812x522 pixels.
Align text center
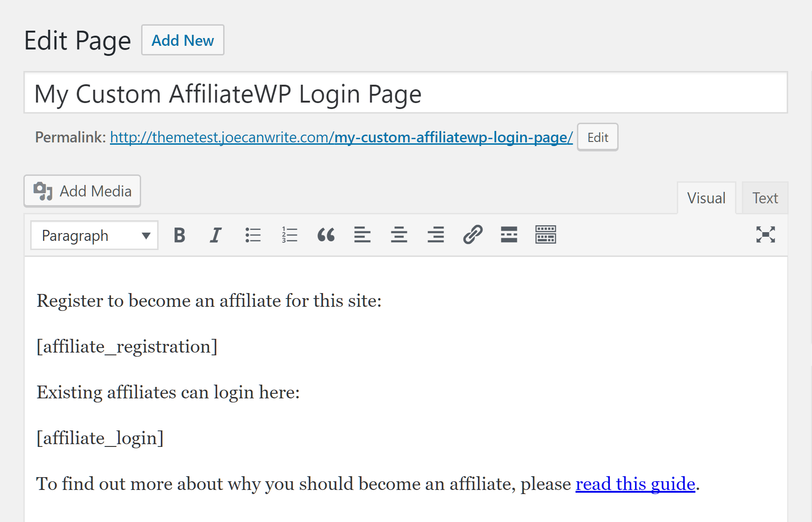[x=399, y=235]
